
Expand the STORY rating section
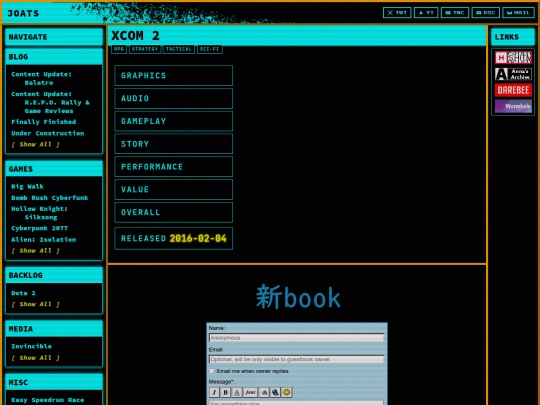(x=174, y=144)
